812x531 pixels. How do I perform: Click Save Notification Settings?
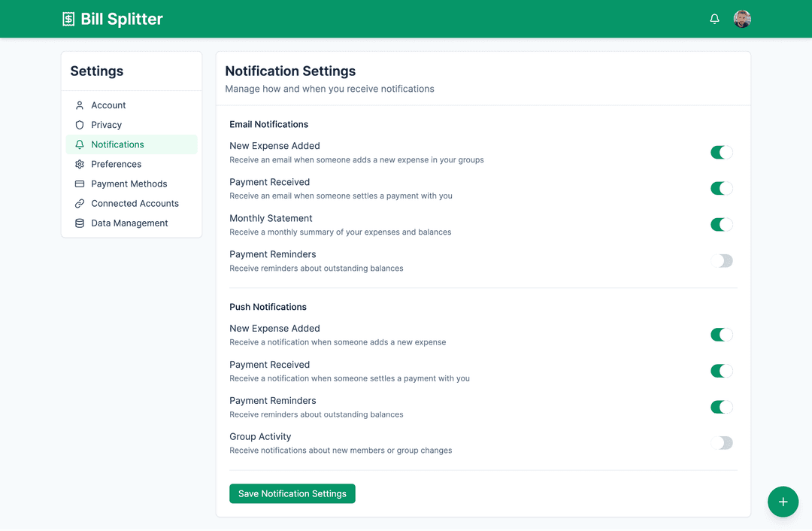click(x=292, y=493)
